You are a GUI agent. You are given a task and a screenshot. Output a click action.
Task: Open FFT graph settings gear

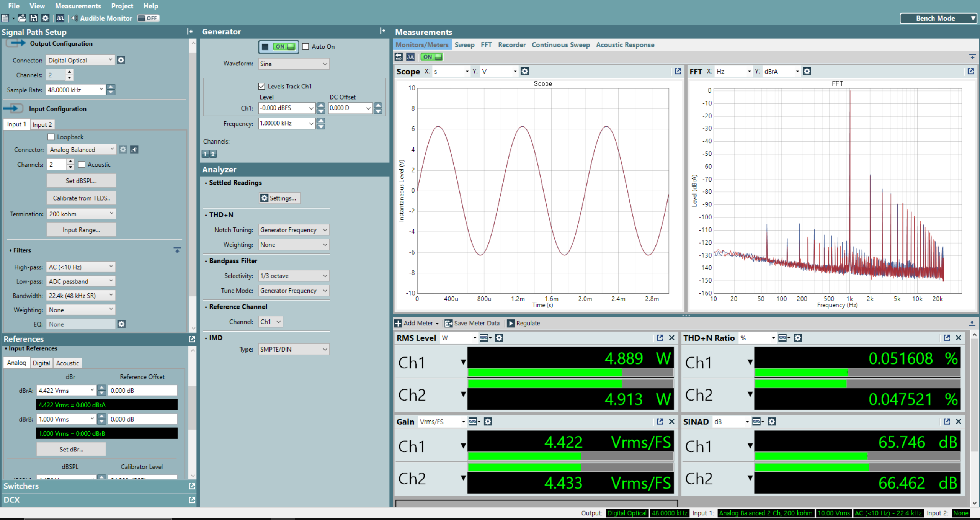point(807,71)
